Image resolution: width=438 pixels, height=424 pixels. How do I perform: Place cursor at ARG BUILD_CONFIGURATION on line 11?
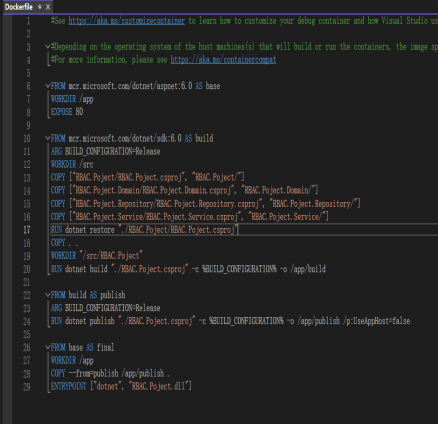click(x=105, y=151)
